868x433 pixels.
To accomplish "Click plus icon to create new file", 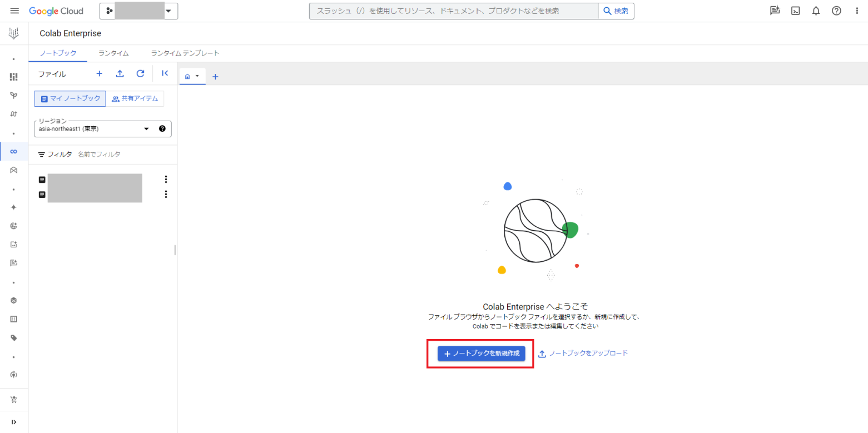I will point(100,73).
